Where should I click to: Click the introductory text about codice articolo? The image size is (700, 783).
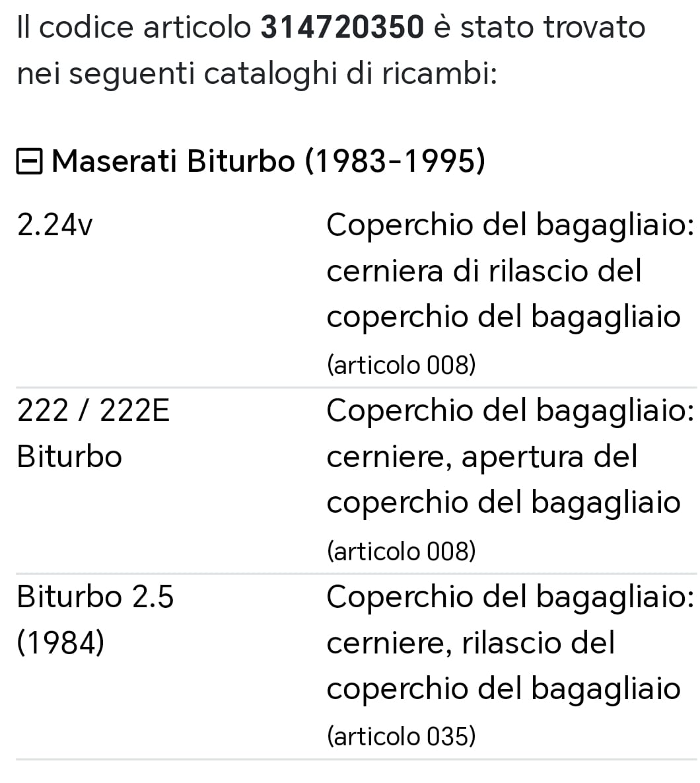pos(330,50)
